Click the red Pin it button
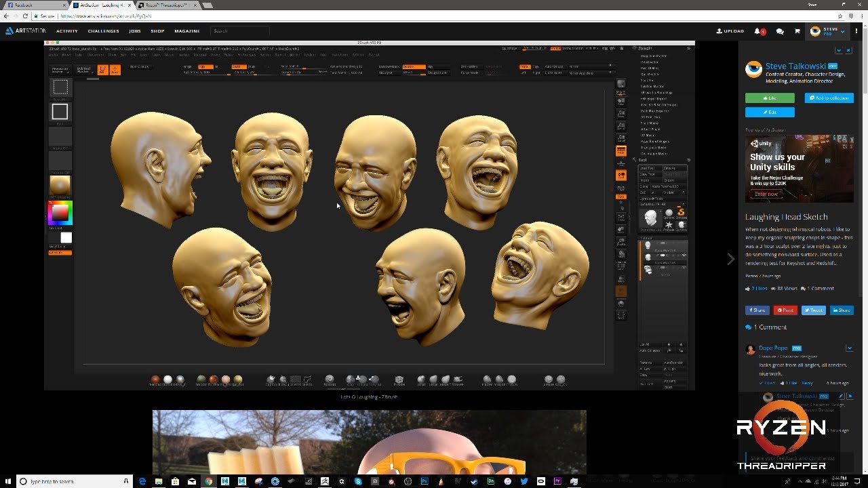 (785, 310)
